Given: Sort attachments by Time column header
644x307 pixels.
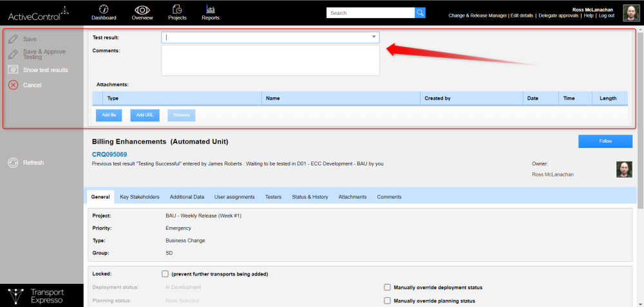Looking at the screenshot, I should tap(575, 98).
